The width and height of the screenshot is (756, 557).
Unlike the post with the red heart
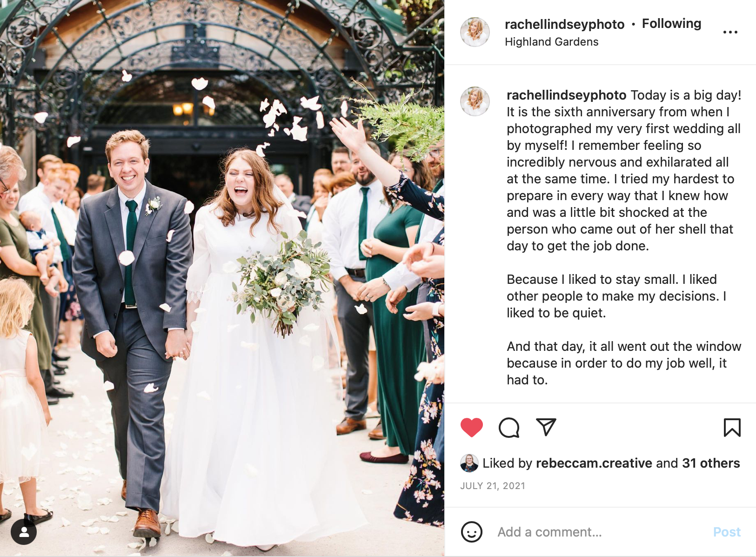pos(471,428)
